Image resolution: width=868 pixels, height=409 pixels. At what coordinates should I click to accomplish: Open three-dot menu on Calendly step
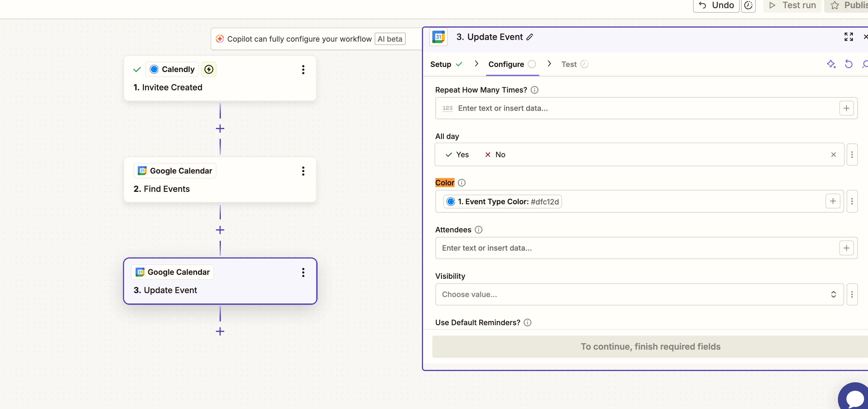303,70
